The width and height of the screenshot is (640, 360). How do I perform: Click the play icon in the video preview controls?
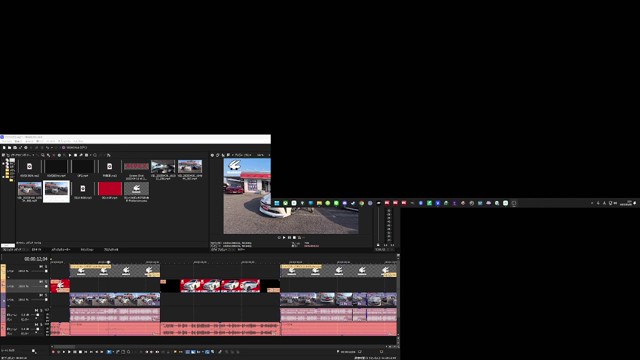[x=284, y=238]
